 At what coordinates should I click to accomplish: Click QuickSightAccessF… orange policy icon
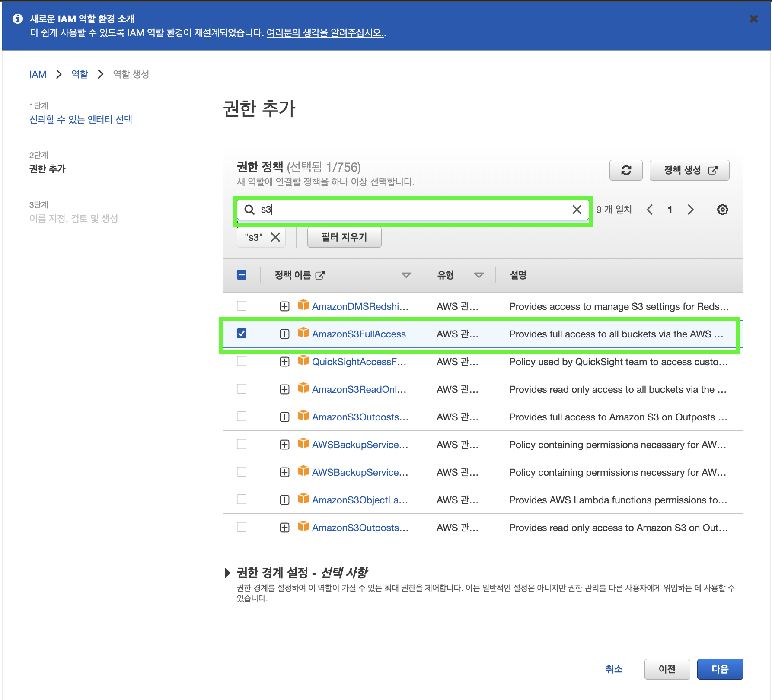click(303, 360)
